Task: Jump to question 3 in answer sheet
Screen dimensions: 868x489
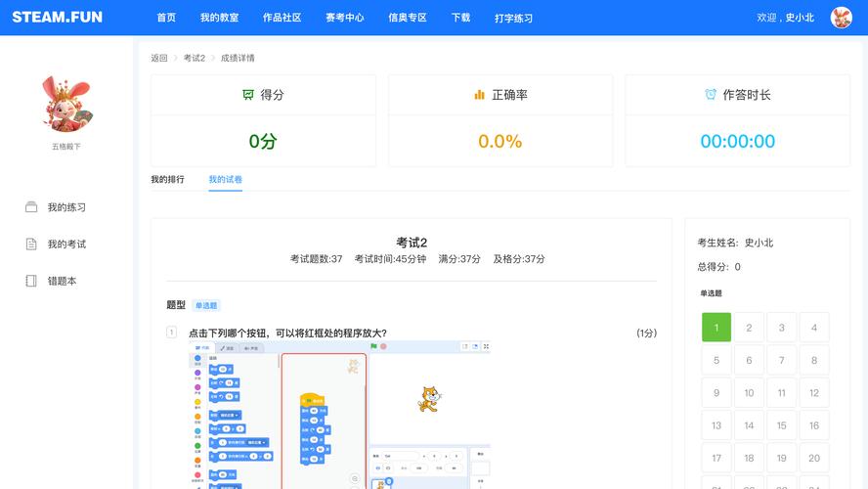Action: (782, 328)
